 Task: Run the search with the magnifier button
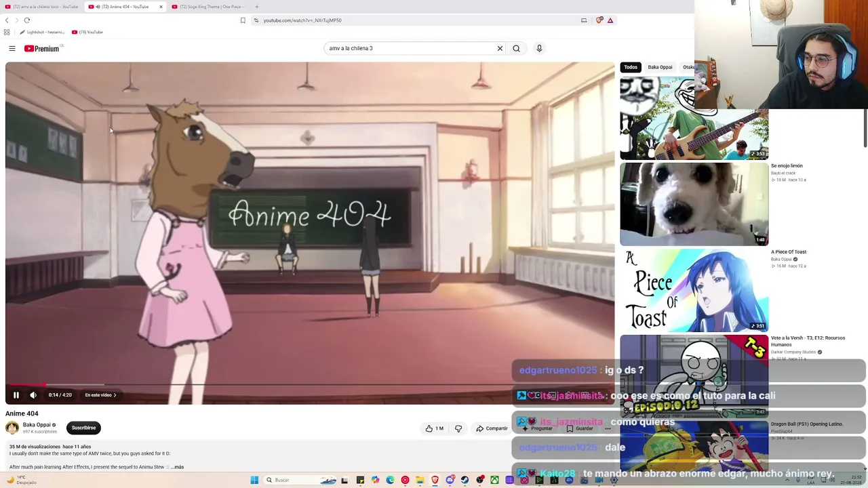click(x=516, y=48)
